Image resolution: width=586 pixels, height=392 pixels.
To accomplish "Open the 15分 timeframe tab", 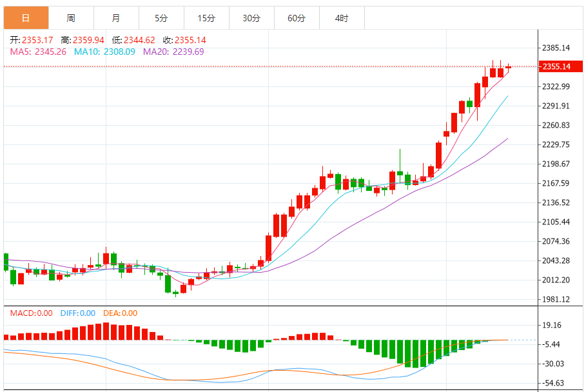I will (x=207, y=18).
